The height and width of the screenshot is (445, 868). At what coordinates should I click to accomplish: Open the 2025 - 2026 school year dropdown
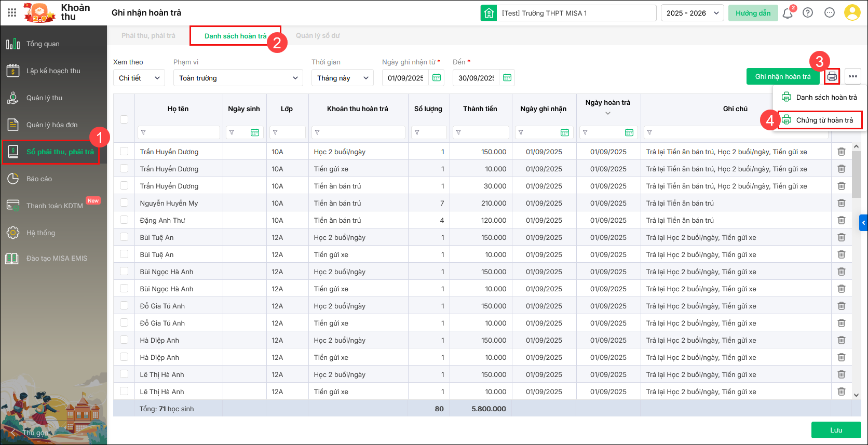pos(694,13)
